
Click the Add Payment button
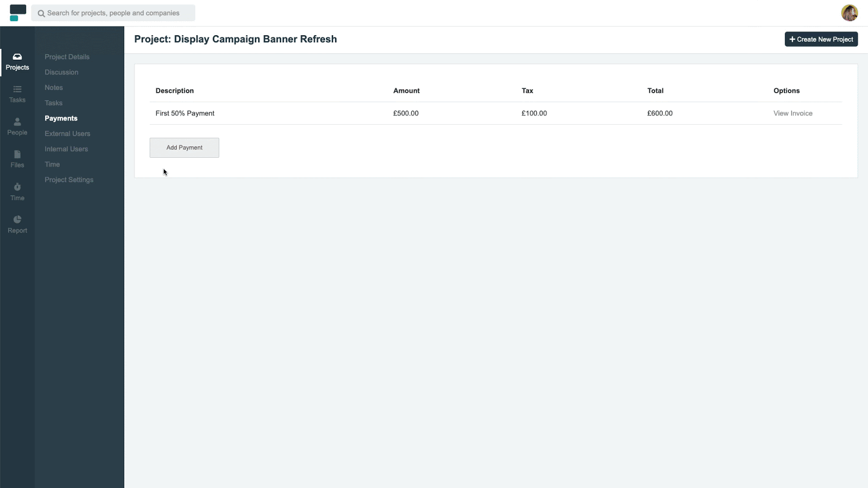[184, 147]
